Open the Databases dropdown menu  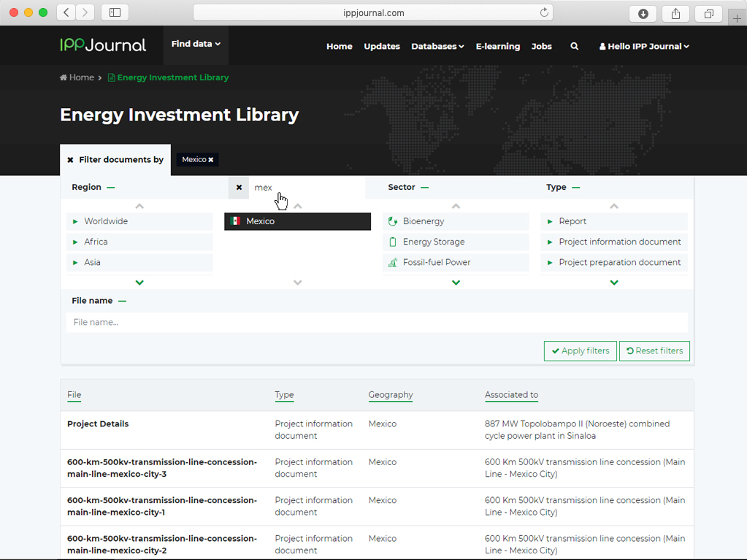coord(437,46)
